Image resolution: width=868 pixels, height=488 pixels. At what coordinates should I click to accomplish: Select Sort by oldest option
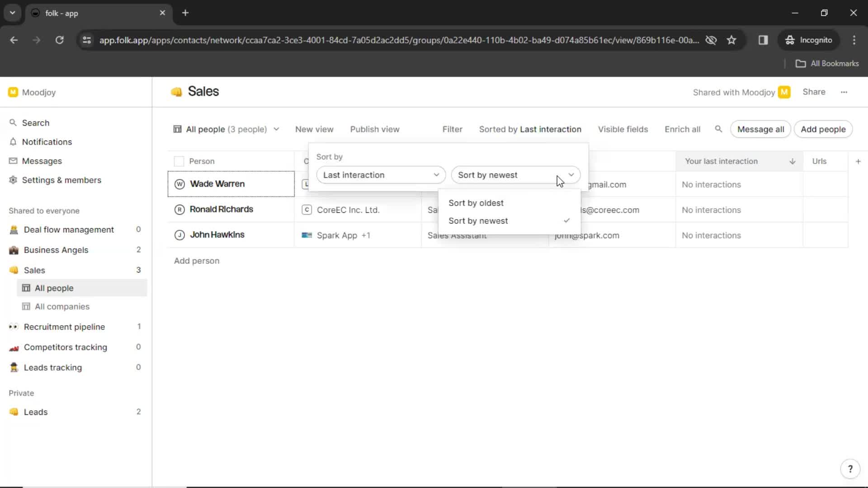pos(476,202)
